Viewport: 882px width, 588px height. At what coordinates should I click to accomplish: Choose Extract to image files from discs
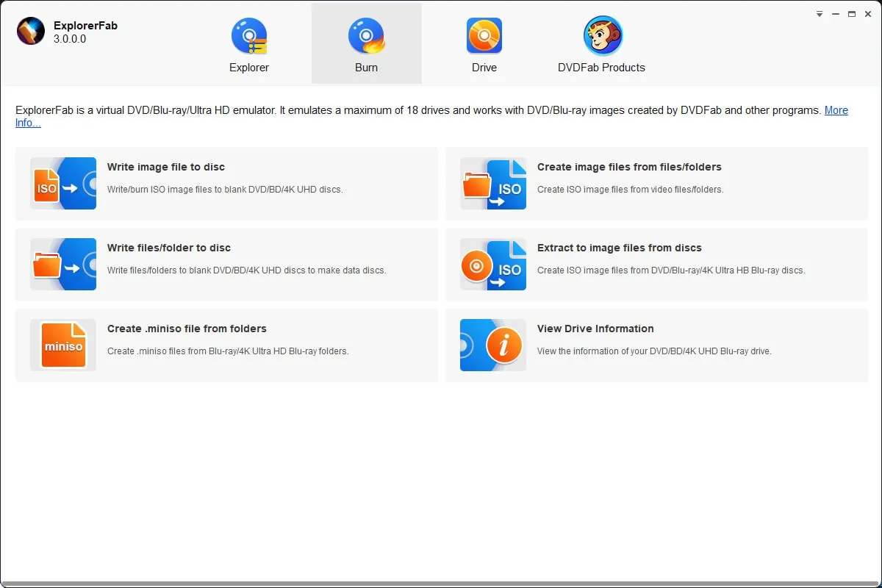tap(619, 248)
